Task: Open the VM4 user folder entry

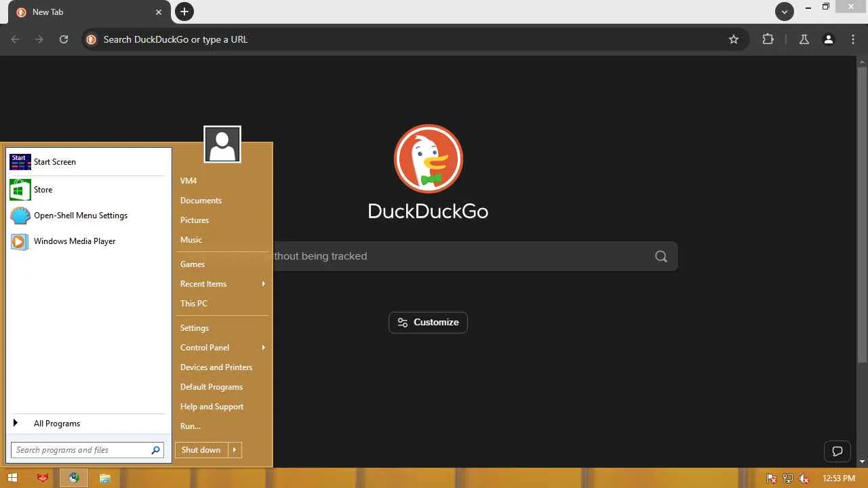Action: click(189, 181)
